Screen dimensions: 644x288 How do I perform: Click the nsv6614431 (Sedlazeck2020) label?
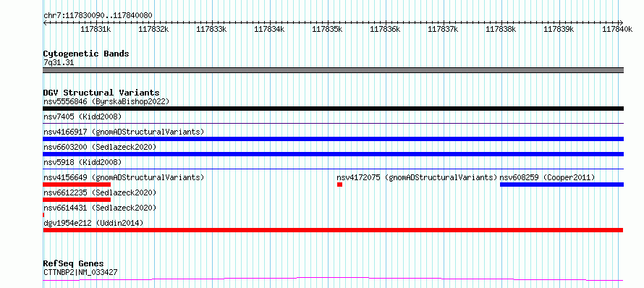(x=100, y=208)
